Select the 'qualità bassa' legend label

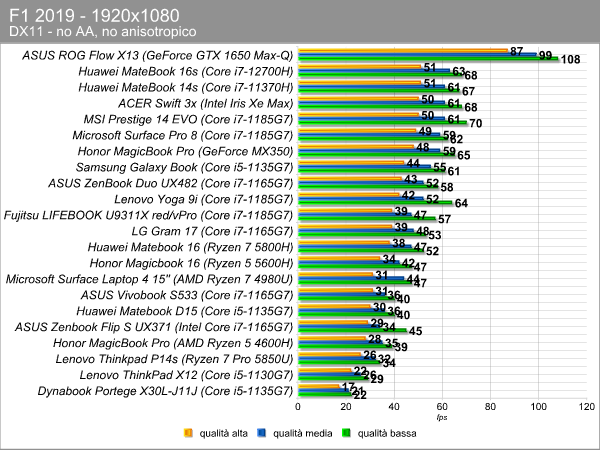[387, 433]
